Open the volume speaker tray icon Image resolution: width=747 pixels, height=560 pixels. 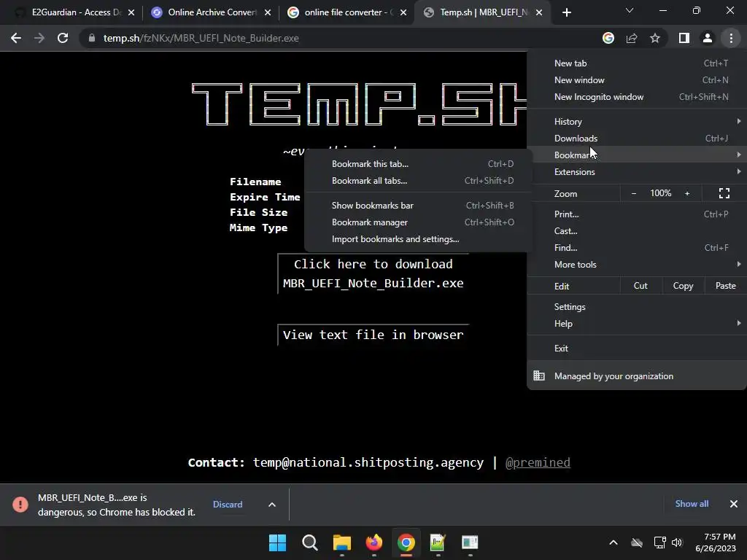pyautogui.click(x=677, y=542)
